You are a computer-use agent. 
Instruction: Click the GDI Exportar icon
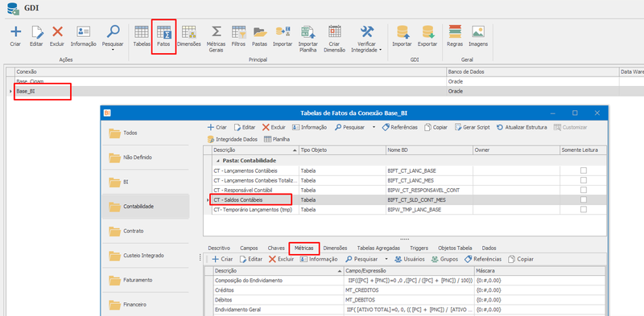click(427, 35)
